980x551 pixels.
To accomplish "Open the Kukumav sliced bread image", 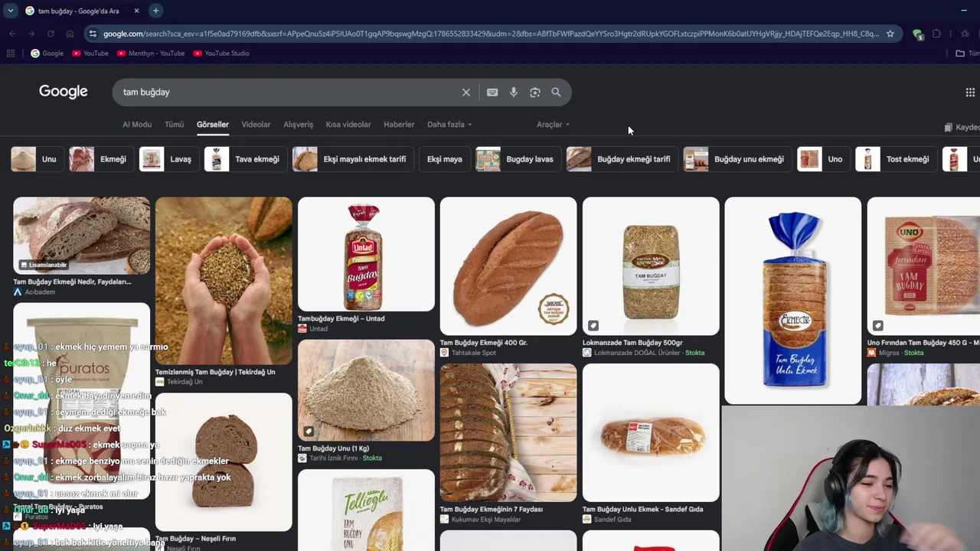I will (508, 433).
